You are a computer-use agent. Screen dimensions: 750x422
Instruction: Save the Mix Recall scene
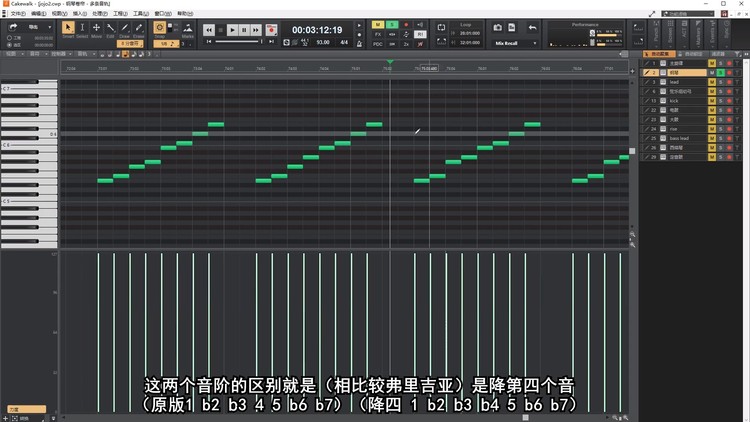pos(512,28)
